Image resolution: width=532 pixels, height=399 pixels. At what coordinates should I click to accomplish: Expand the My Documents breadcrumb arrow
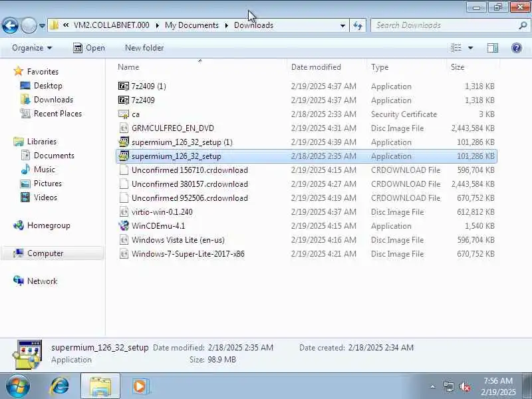pos(226,25)
